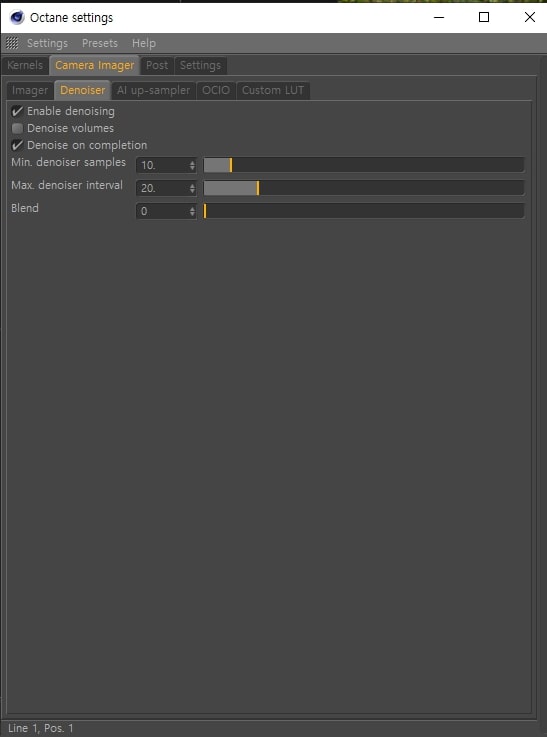This screenshot has height=737, width=547.
Task: Disable the Enable denoising checkbox
Action: click(17, 111)
